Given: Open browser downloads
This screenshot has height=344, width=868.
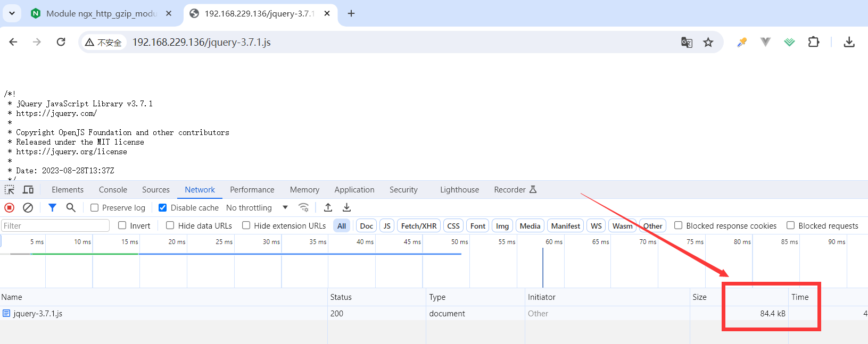Looking at the screenshot, I should [x=849, y=42].
